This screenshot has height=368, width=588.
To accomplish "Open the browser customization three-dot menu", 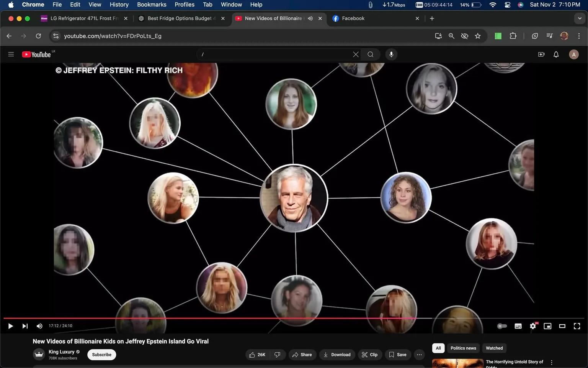I will pyautogui.click(x=579, y=36).
